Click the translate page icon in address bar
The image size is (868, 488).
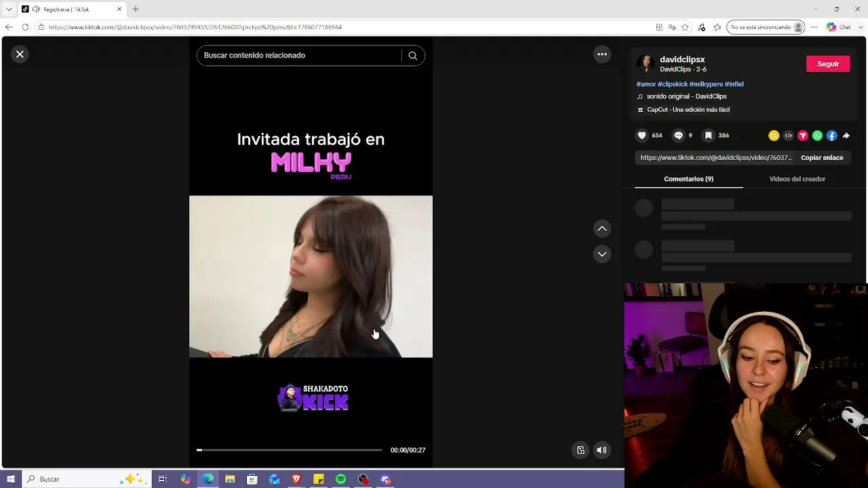click(672, 27)
